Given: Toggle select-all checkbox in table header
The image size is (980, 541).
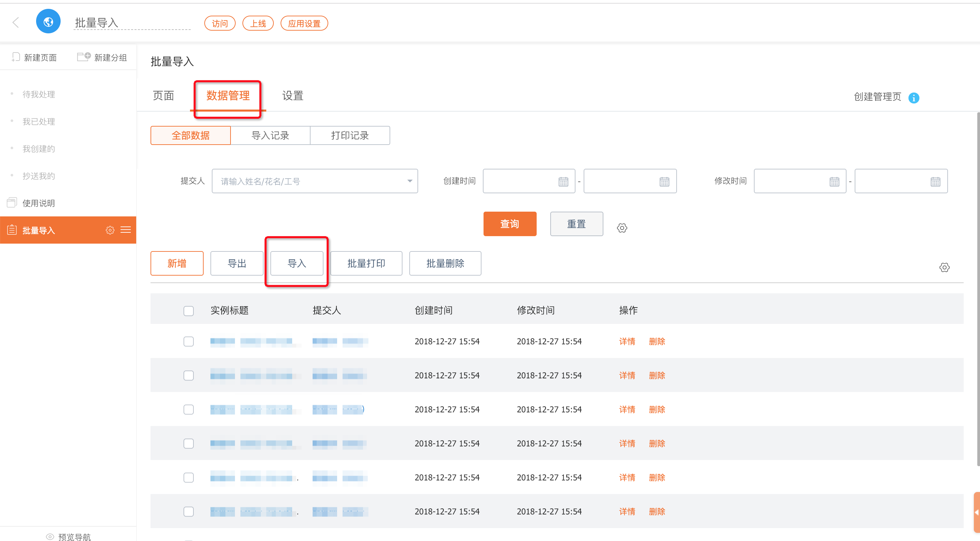Looking at the screenshot, I should pos(188,311).
